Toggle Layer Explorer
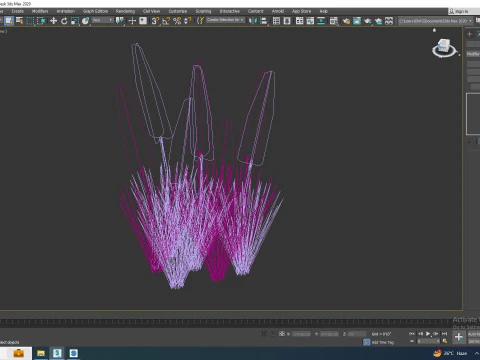 pyautogui.click(x=287, y=21)
